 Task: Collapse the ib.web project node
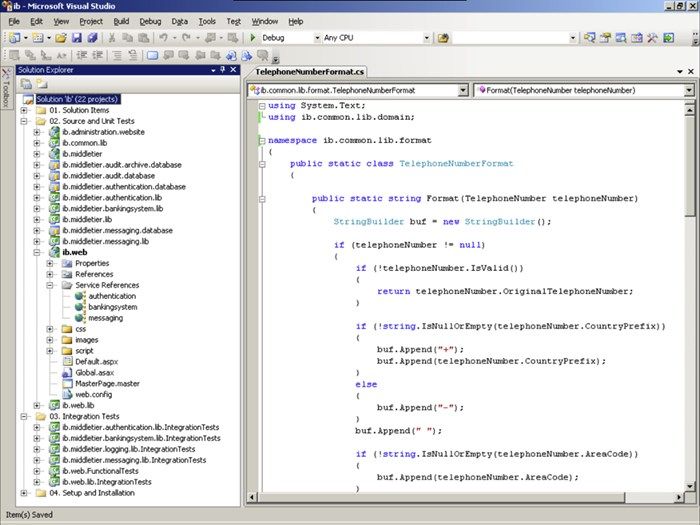click(37, 252)
